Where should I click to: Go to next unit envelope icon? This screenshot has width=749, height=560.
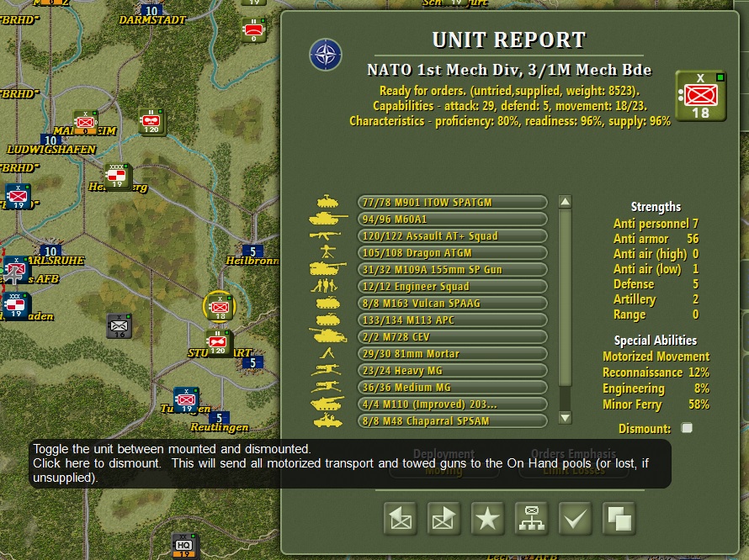pyautogui.click(x=444, y=519)
